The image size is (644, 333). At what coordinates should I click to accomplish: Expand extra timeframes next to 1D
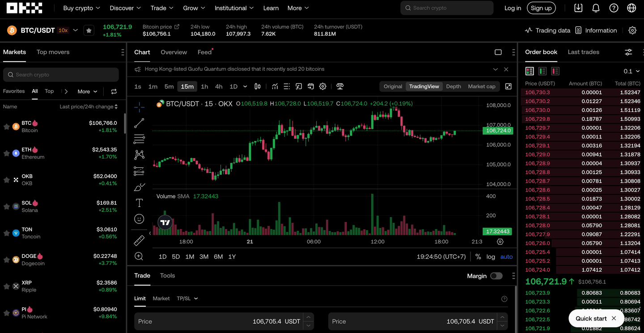coord(245,86)
